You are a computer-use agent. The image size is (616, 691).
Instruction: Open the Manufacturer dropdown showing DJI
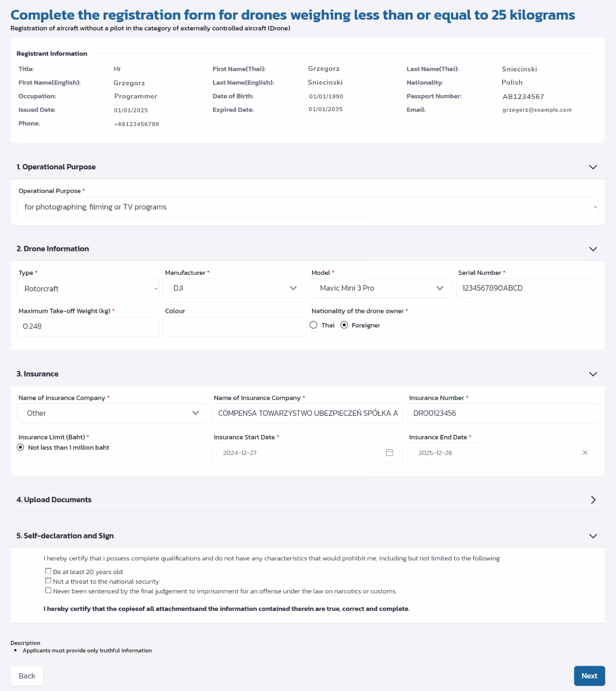point(234,288)
